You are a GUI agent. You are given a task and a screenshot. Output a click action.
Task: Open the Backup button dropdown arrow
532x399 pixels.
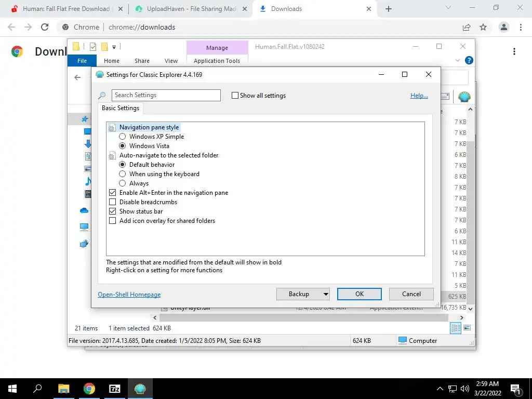click(326, 294)
